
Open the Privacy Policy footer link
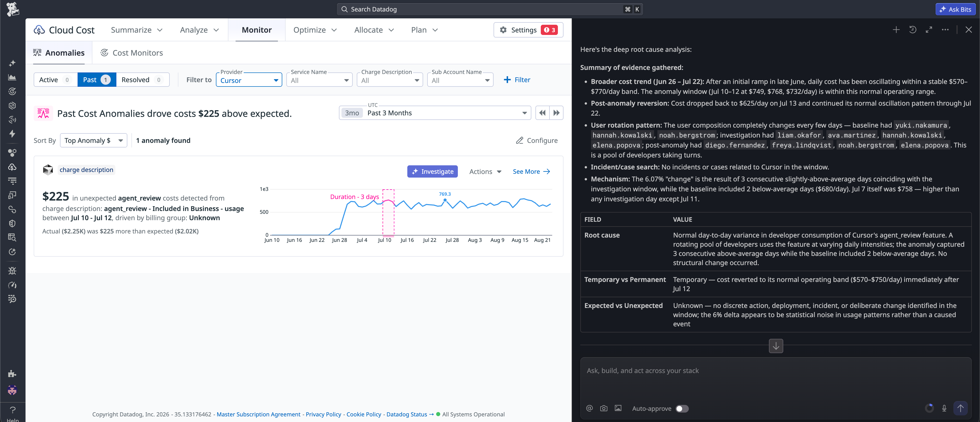pos(323,414)
